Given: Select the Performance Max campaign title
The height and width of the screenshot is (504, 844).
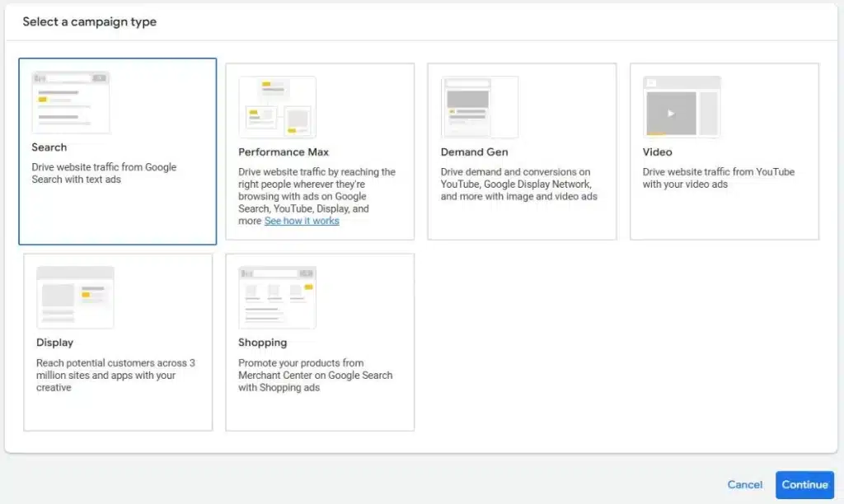Looking at the screenshot, I should click(284, 152).
